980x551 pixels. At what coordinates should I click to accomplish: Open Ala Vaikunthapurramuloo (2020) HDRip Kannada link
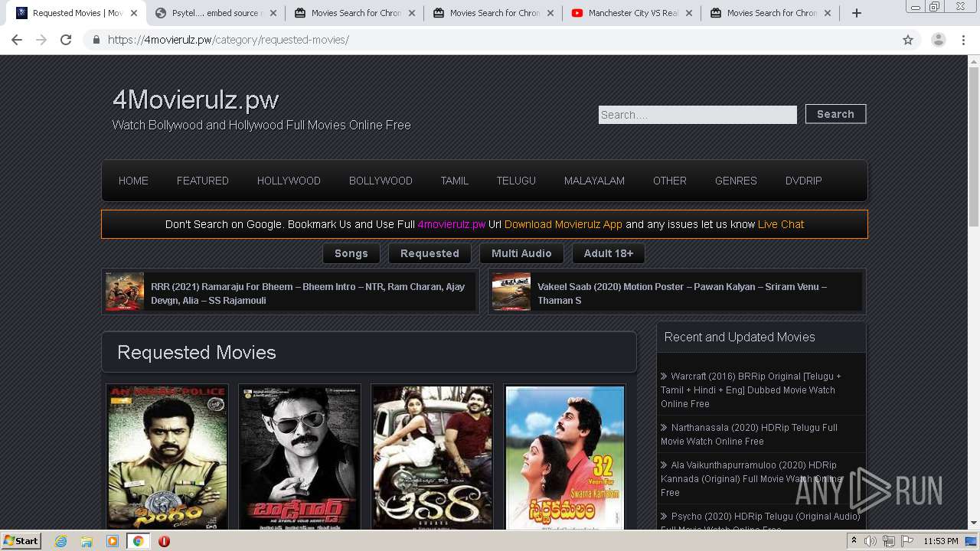pos(751,478)
